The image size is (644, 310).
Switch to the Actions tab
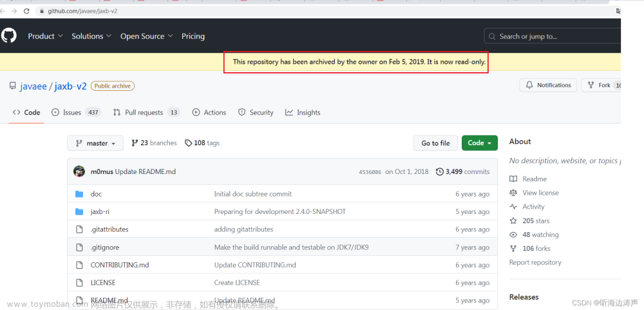click(x=209, y=112)
